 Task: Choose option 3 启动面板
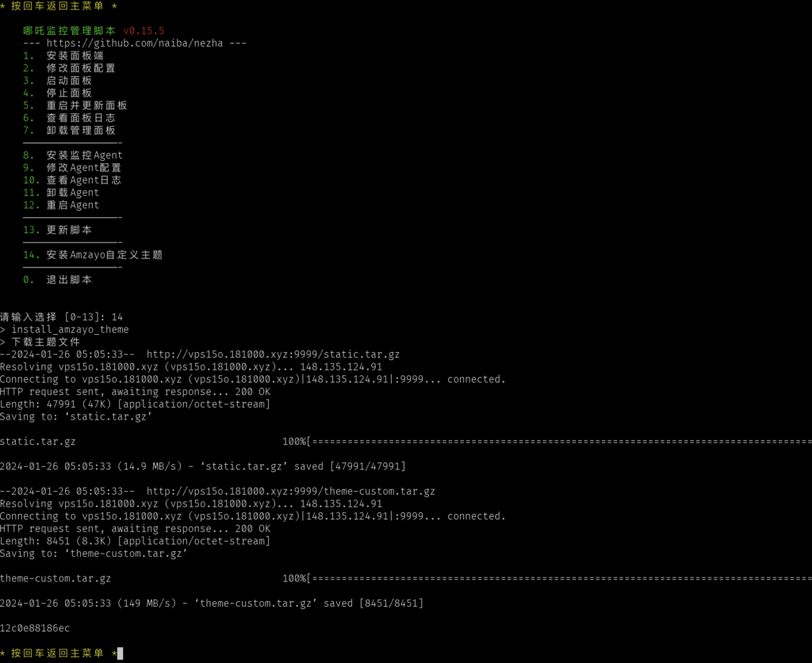[x=69, y=81]
